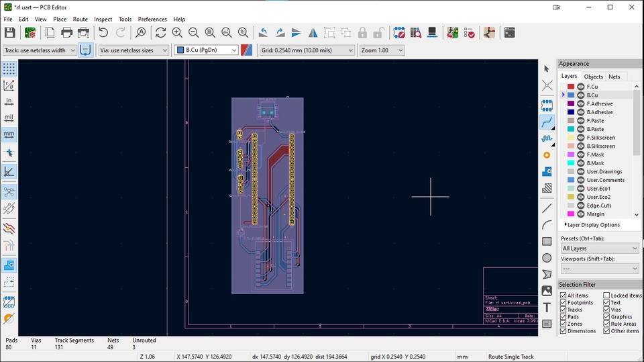Open the Help menu
The width and height of the screenshot is (644, 362).
pyautogui.click(x=179, y=19)
